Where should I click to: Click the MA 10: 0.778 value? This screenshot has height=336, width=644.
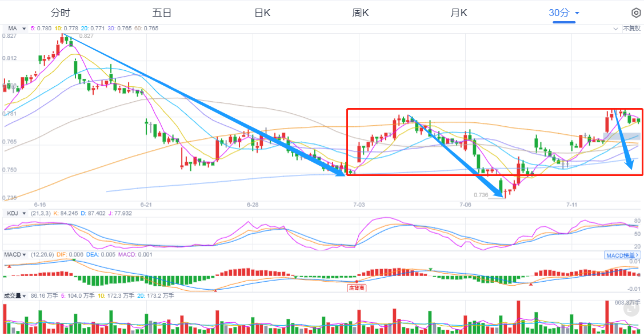pyautogui.click(x=66, y=29)
